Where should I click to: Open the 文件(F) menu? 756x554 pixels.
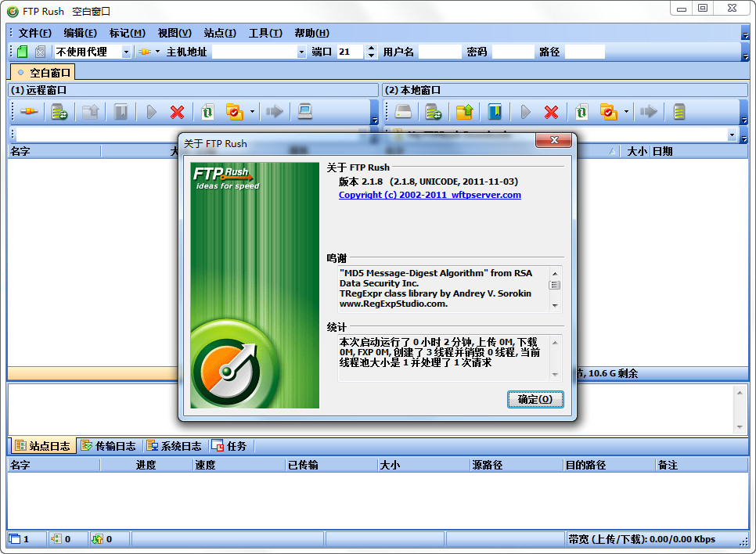tap(34, 33)
